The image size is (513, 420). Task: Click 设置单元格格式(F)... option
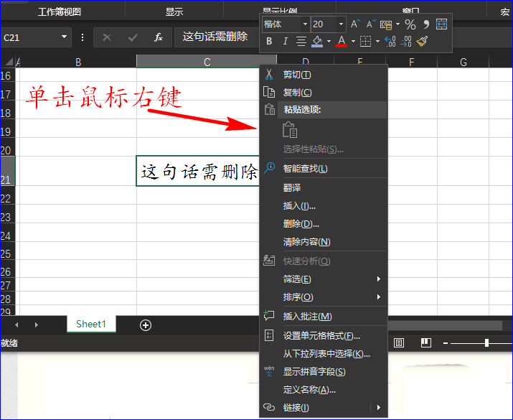click(x=321, y=335)
